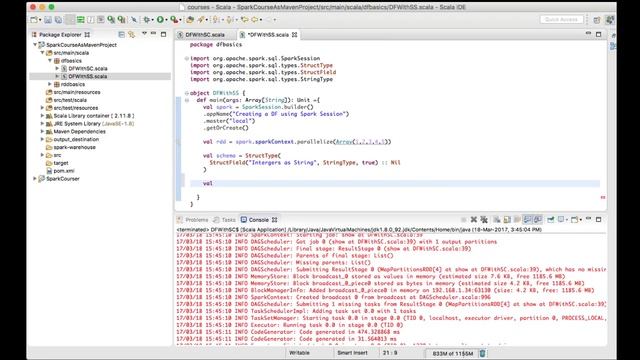Minimize the Package Explorer view
Image resolution: width=640 pixels, height=360 pixels.
coord(153,34)
